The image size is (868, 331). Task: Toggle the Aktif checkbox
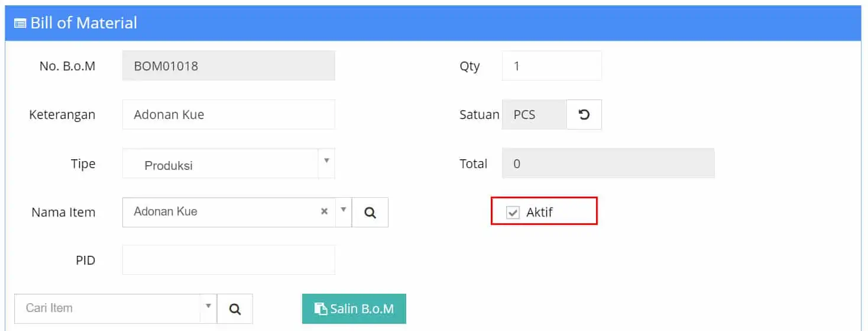(513, 213)
